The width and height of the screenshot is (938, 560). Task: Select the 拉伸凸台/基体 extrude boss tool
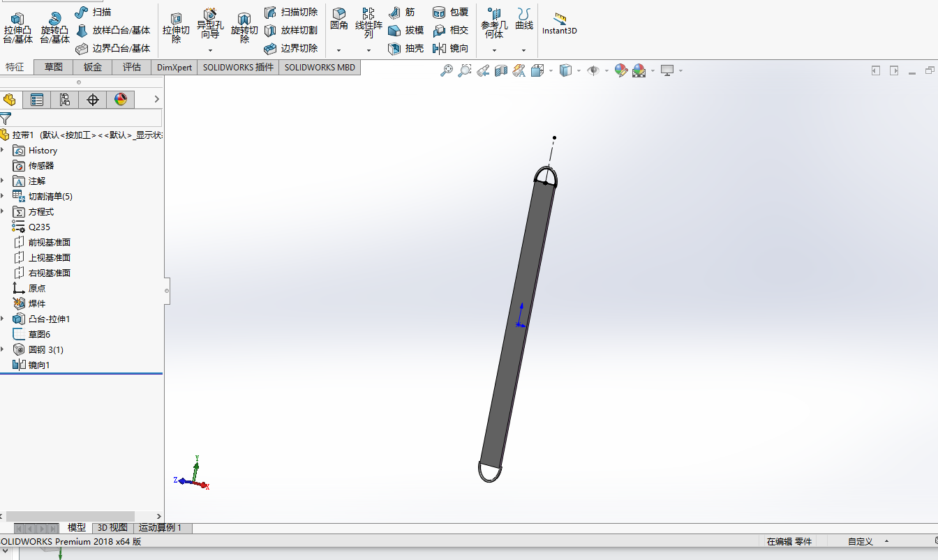click(x=17, y=28)
